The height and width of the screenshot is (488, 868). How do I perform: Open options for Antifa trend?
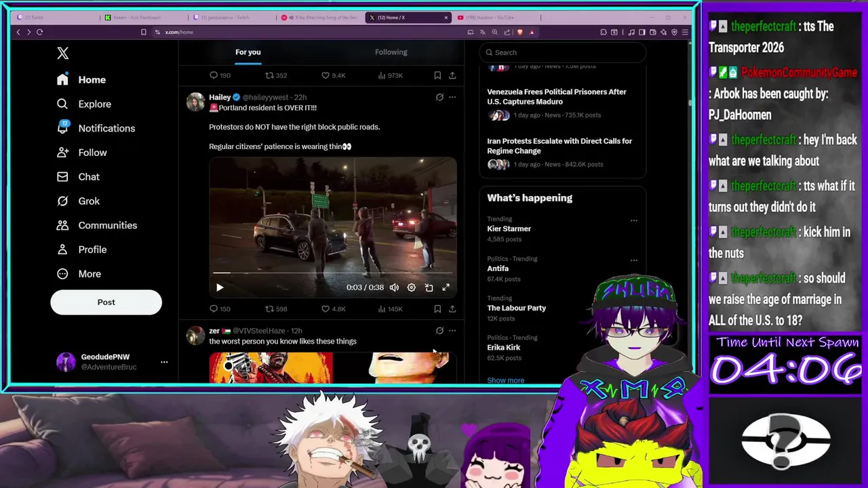(634, 260)
